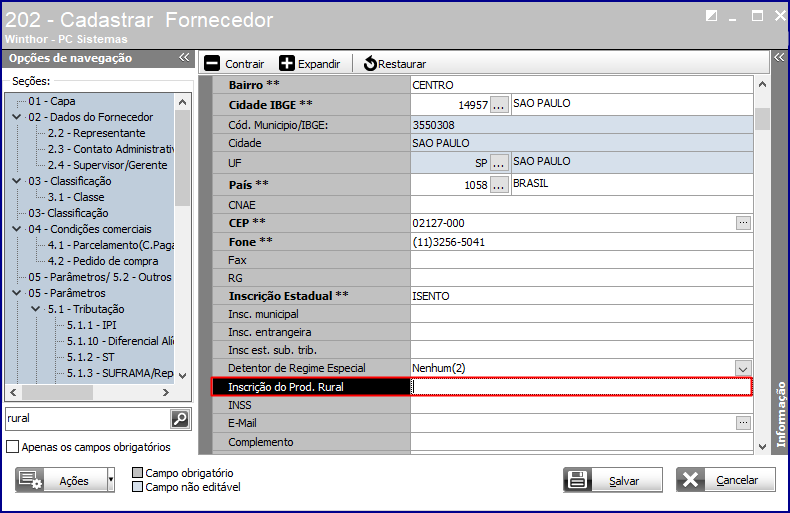Click the Restaurar label
The height and width of the screenshot is (513, 790).
click(x=402, y=64)
